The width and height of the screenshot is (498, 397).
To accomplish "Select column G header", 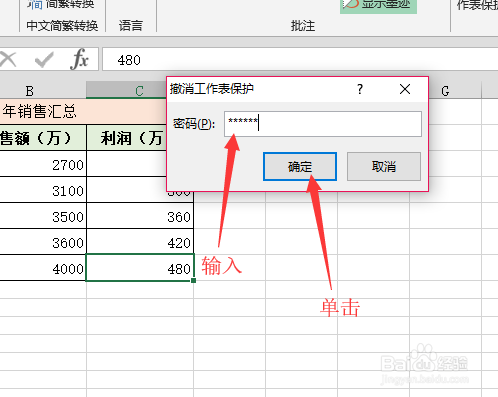I will click(x=445, y=90).
